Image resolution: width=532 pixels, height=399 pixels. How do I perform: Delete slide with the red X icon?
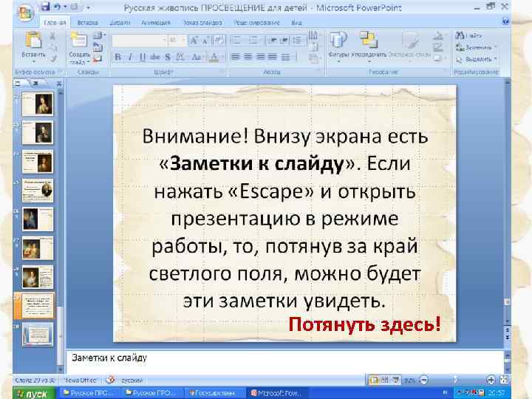coord(98,58)
